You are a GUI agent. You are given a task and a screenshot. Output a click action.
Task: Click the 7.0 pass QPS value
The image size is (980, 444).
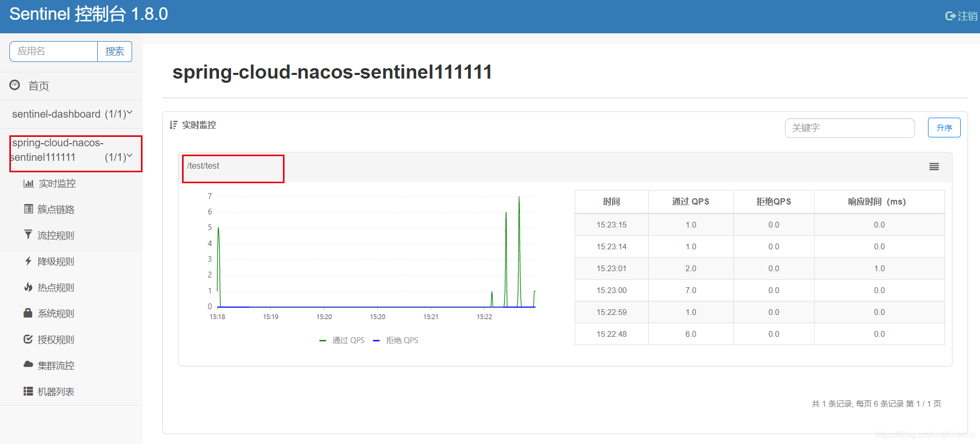click(691, 290)
